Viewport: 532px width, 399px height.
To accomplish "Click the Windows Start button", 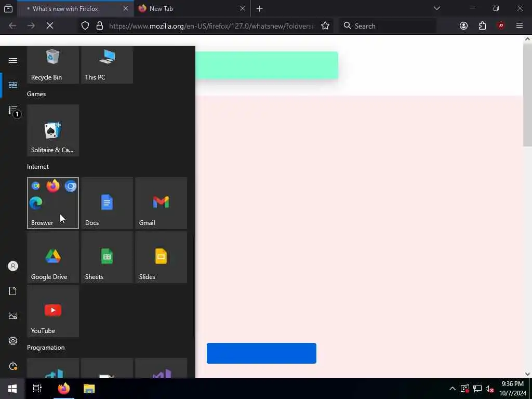I will click(x=12, y=389).
